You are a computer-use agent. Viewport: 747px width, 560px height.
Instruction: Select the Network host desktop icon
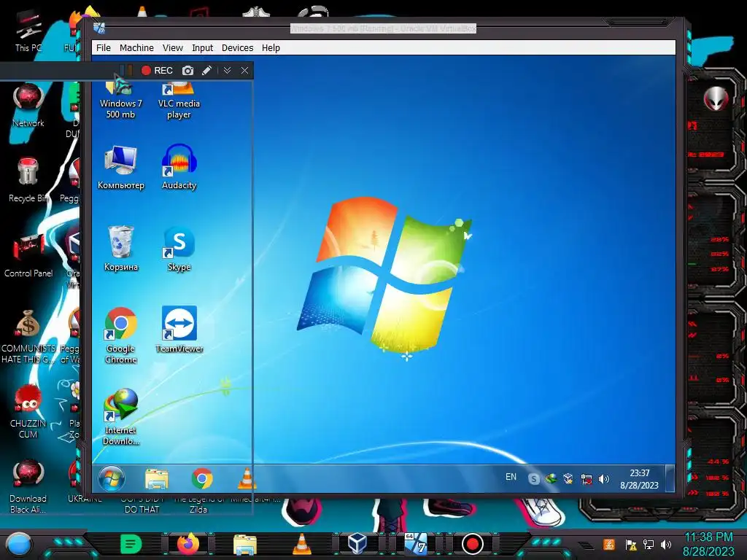point(28,106)
